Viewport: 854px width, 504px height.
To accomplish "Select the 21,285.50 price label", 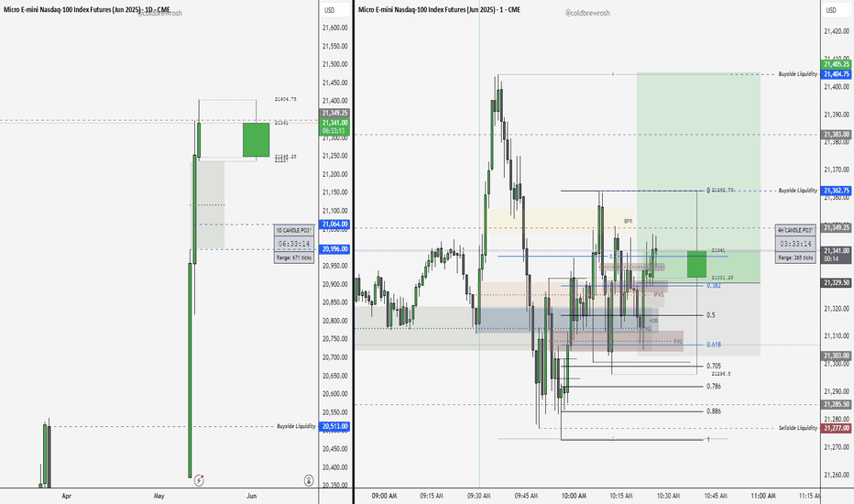I will click(837, 404).
